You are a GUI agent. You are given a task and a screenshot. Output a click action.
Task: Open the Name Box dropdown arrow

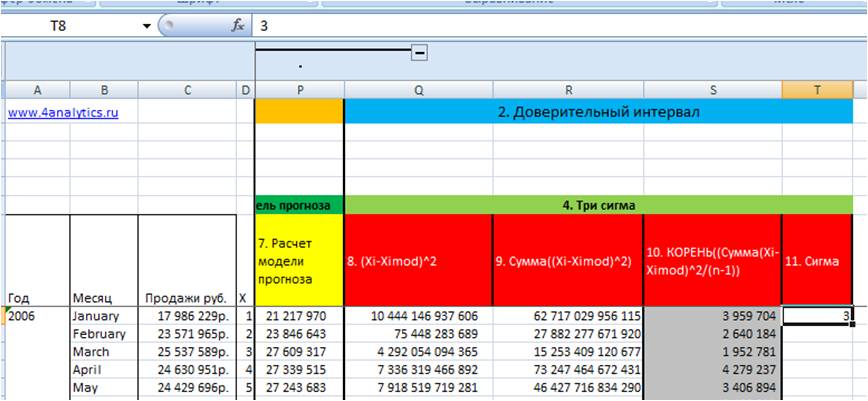[147, 26]
